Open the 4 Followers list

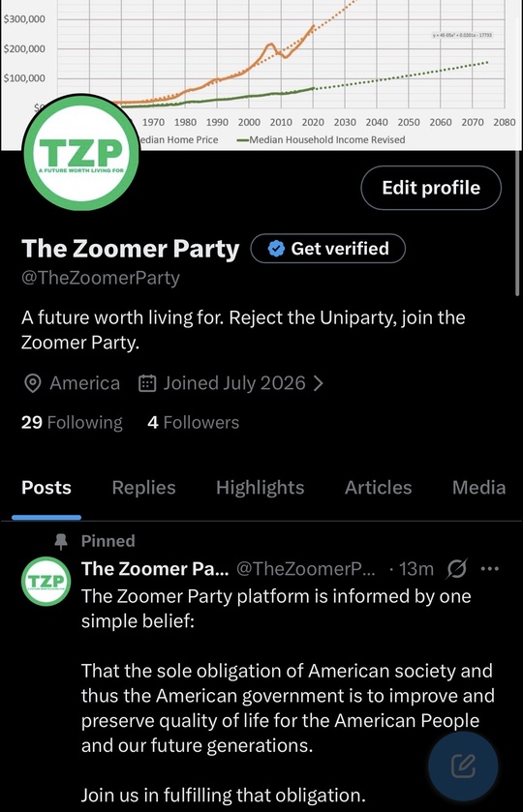coord(194,423)
